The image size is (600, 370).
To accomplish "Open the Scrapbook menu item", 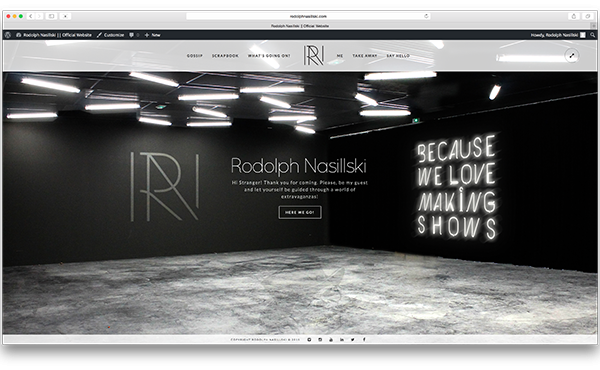I will click(225, 56).
